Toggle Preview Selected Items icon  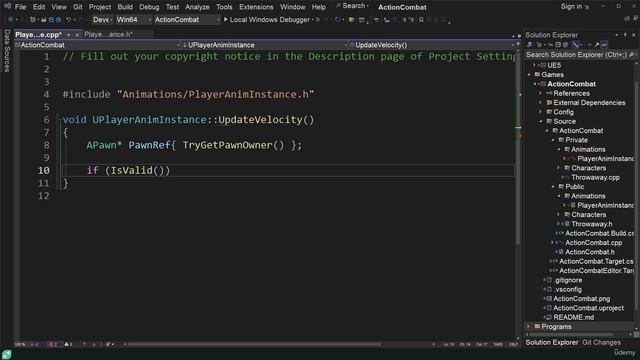[x=604, y=44]
